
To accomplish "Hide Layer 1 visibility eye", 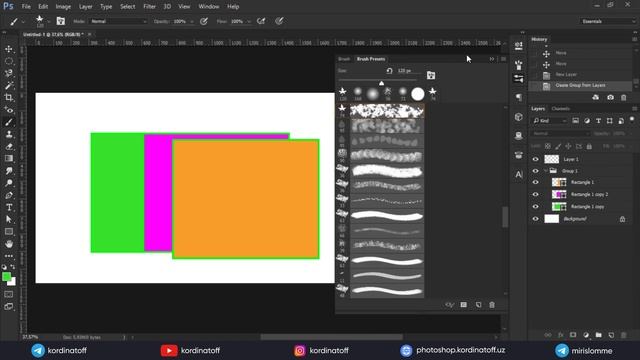I will 536,159.
